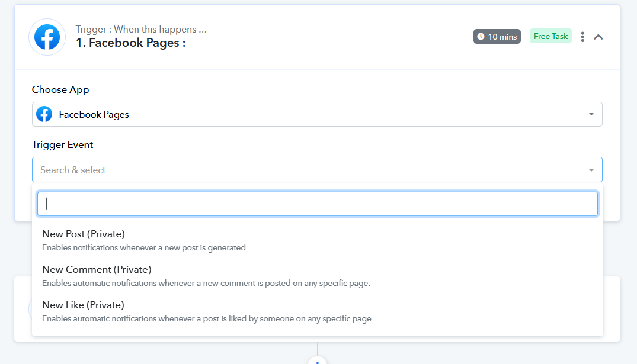The height and width of the screenshot is (364, 637).
Task: Click the 10 mins polling badge
Action: (x=497, y=37)
